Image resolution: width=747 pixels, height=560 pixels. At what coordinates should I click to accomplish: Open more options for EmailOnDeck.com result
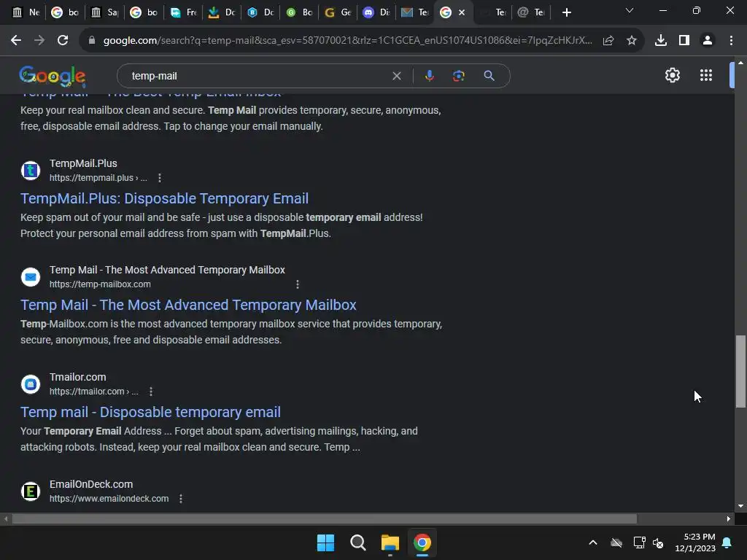tap(181, 499)
